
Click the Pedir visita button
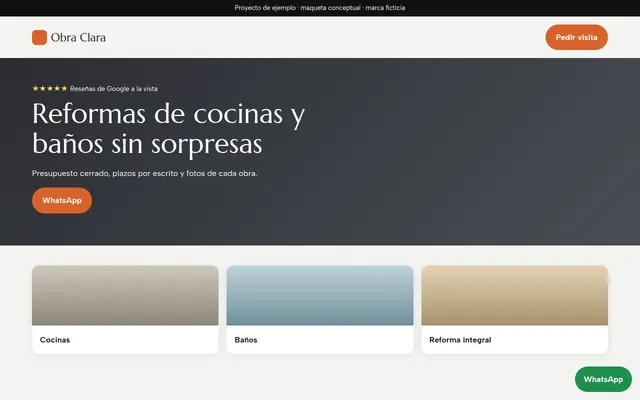pos(576,37)
